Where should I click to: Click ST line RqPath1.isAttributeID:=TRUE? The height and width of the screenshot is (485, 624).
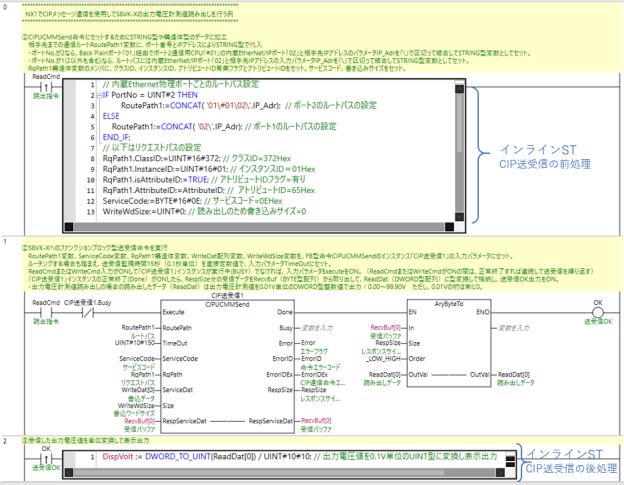click(204, 179)
